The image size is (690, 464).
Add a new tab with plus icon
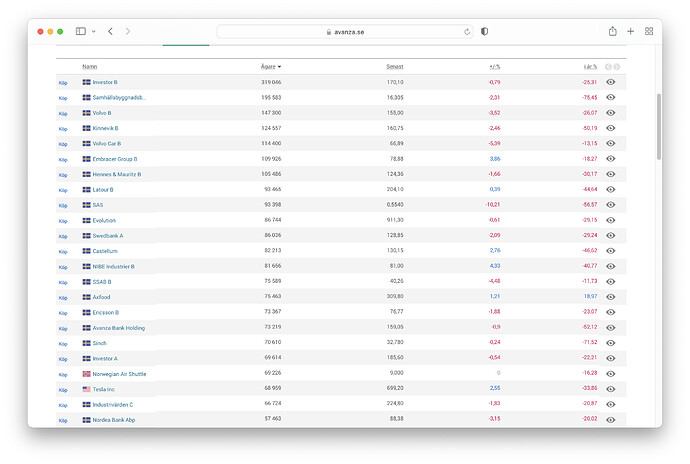[x=631, y=31]
